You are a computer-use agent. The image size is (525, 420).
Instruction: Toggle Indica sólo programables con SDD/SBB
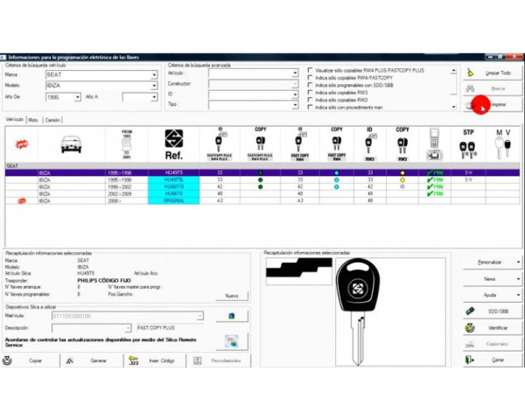[311, 85]
